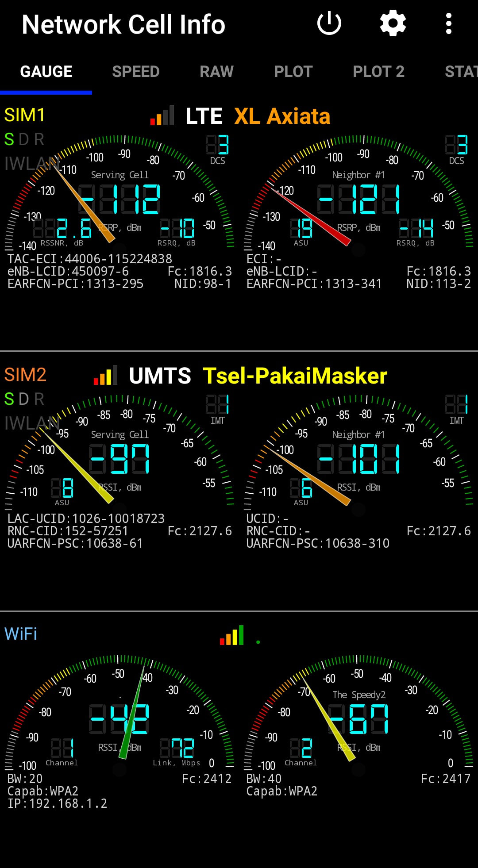
Task: Tap the RNC-CID:152-57251 value
Action: (x=68, y=531)
